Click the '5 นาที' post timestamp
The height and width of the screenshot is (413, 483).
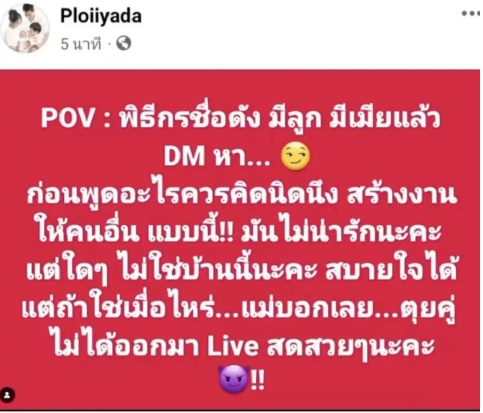tap(81, 44)
